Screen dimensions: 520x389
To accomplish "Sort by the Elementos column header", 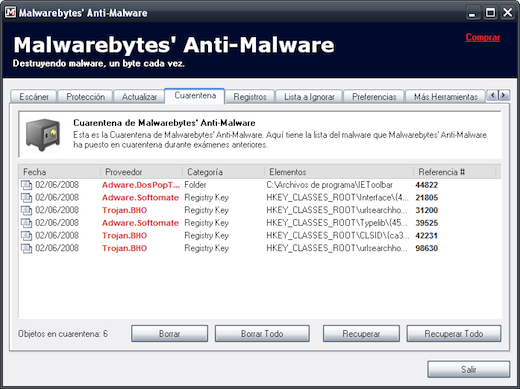I will click(339, 172).
